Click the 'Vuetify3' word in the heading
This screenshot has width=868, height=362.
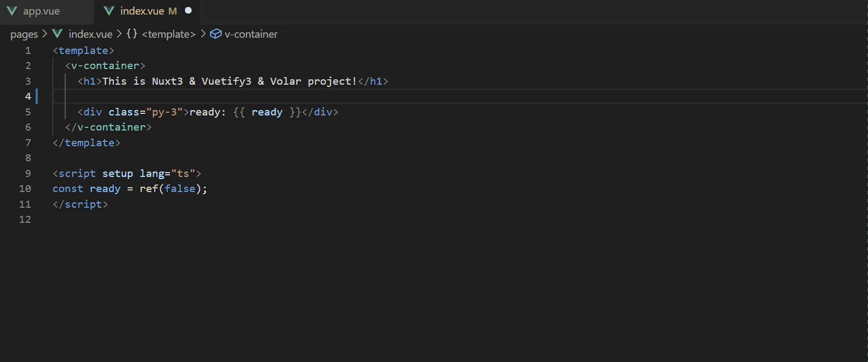[227, 81]
